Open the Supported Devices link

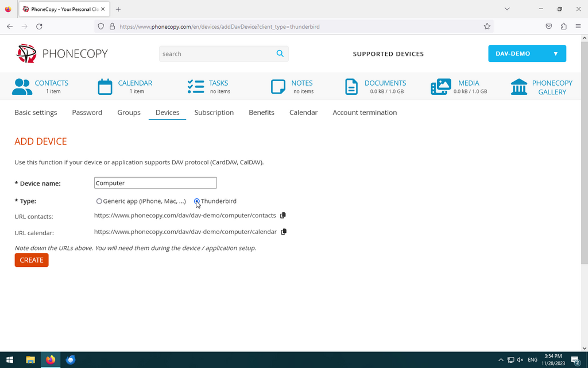(x=388, y=54)
